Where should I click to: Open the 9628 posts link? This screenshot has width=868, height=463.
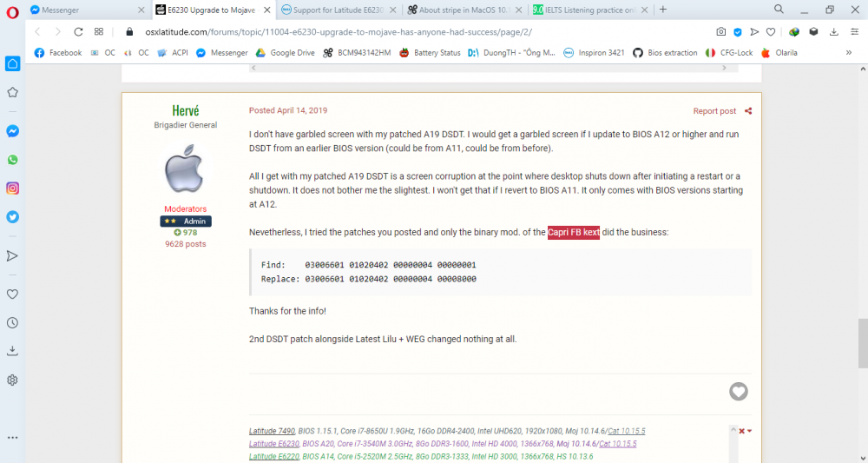[x=186, y=244]
